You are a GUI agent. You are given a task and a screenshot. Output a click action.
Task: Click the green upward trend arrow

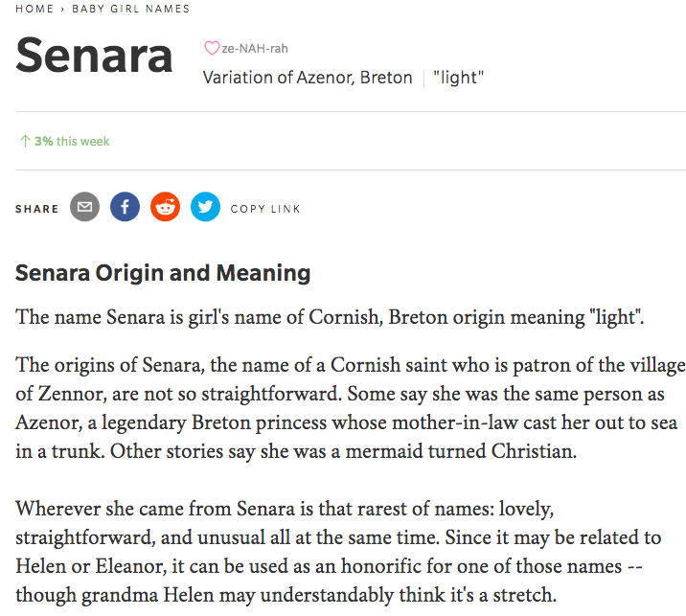(x=25, y=142)
